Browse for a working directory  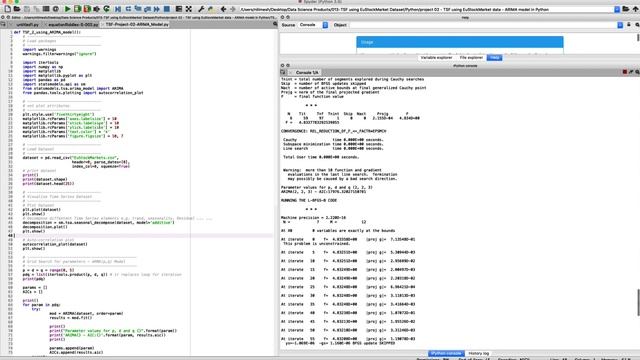pos(626,9)
